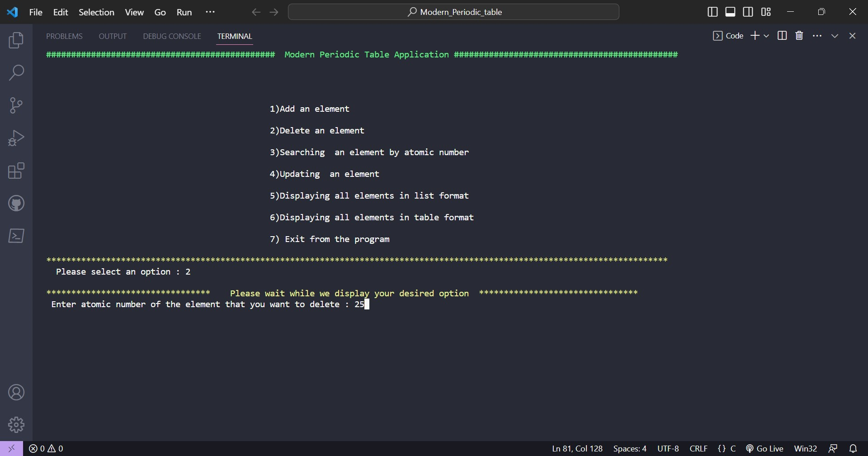Open Search in the activity bar

pyautogui.click(x=16, y=72)
